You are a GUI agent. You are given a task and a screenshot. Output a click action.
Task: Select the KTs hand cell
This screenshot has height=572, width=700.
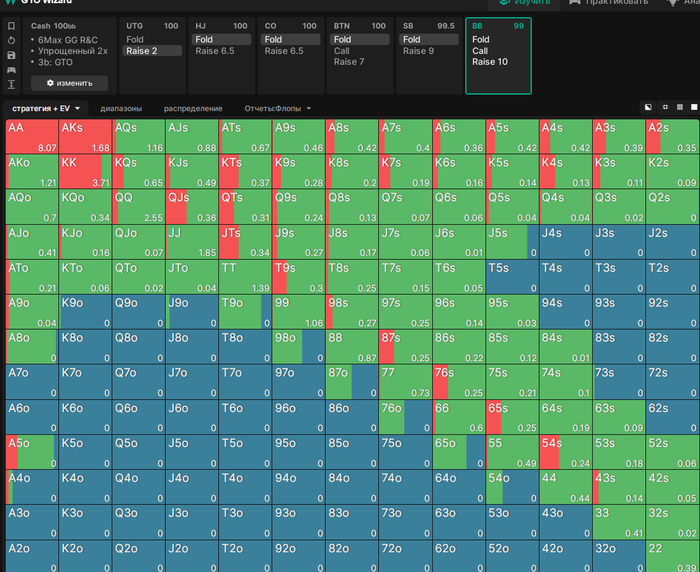[x=245, y=171]
